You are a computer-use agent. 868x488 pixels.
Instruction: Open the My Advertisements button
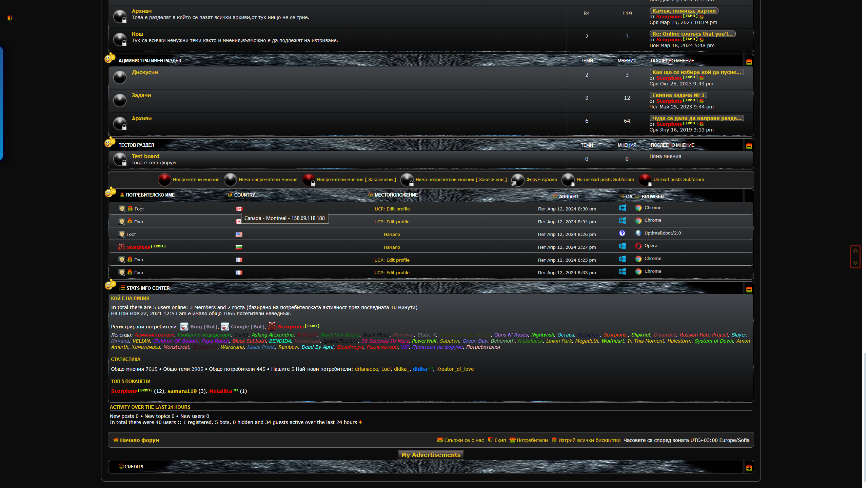(x=431, y=455)
